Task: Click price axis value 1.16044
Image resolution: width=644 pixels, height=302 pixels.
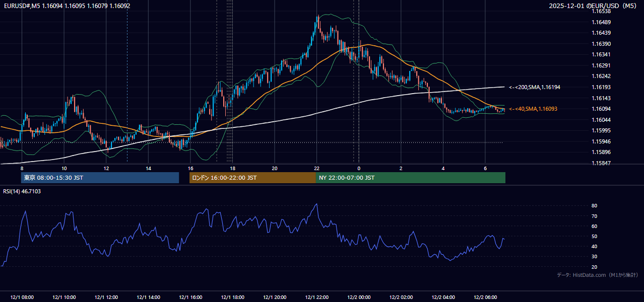Action: point(601,120)
